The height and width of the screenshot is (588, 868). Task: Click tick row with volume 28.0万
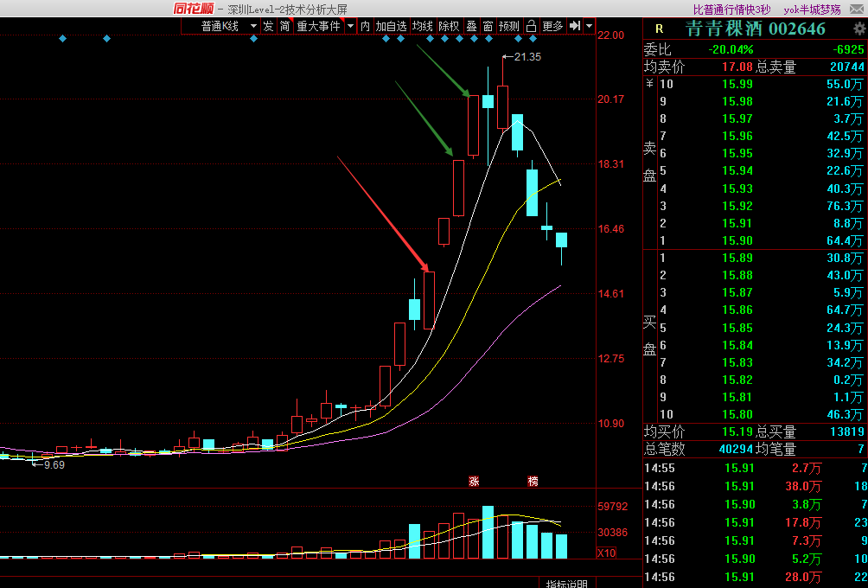pyautogui.click(x=755, y=577)
